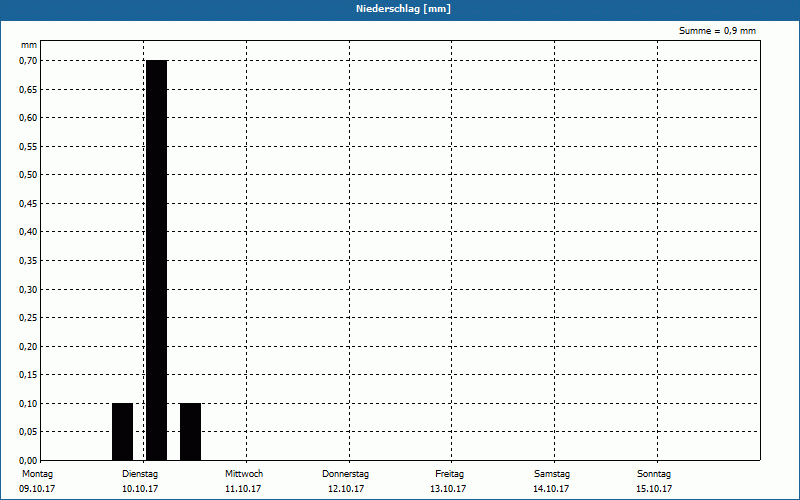
Task: Click the '0,10' y-axis value
Action: pos(28,404)
